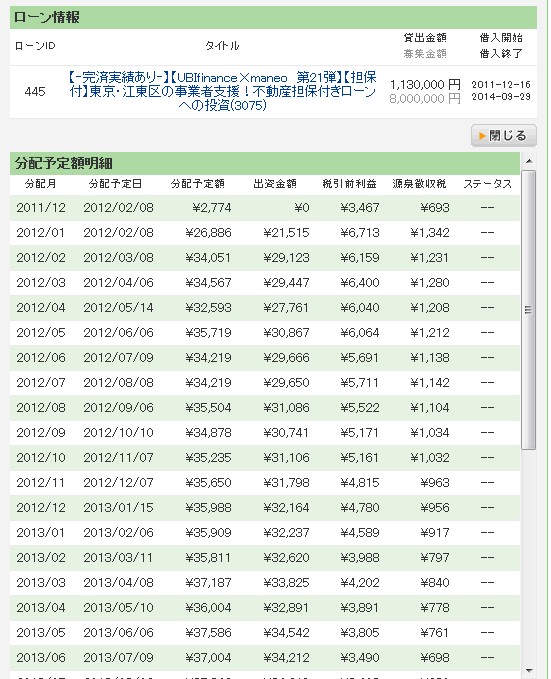Click the 出資金額 column header
The width and height of the screenshot is (551, 679).
tap(275, 184)
